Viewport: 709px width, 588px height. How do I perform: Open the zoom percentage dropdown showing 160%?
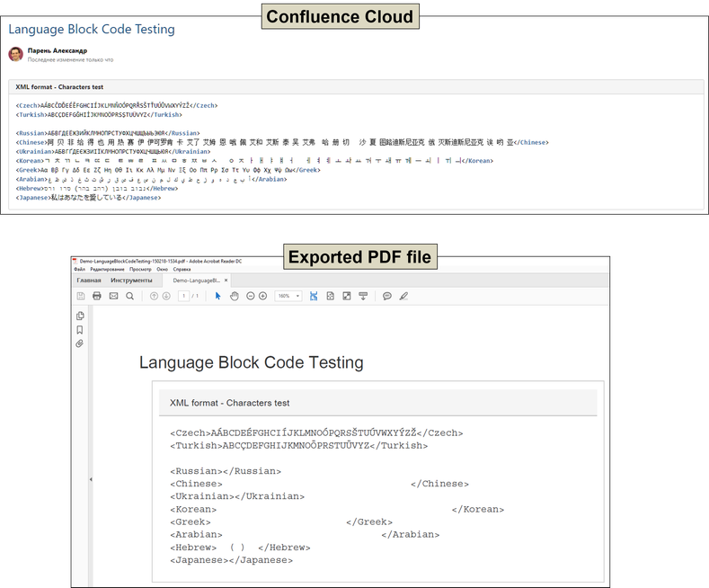[x=288, y=296]
